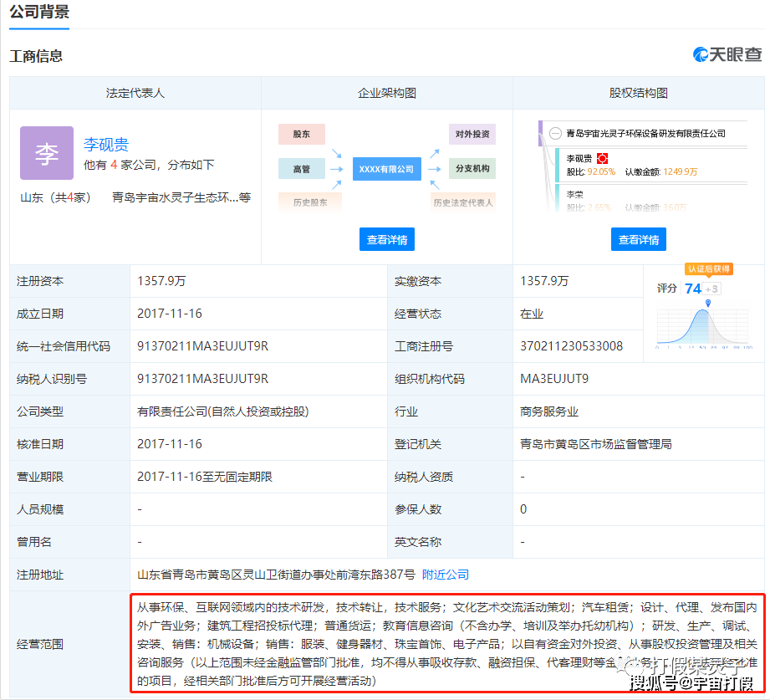Click the 青岛市黄岛区市场监督管理局 registration authority value
Viewport: 770px width, 700px height.
tap(596, 444)
